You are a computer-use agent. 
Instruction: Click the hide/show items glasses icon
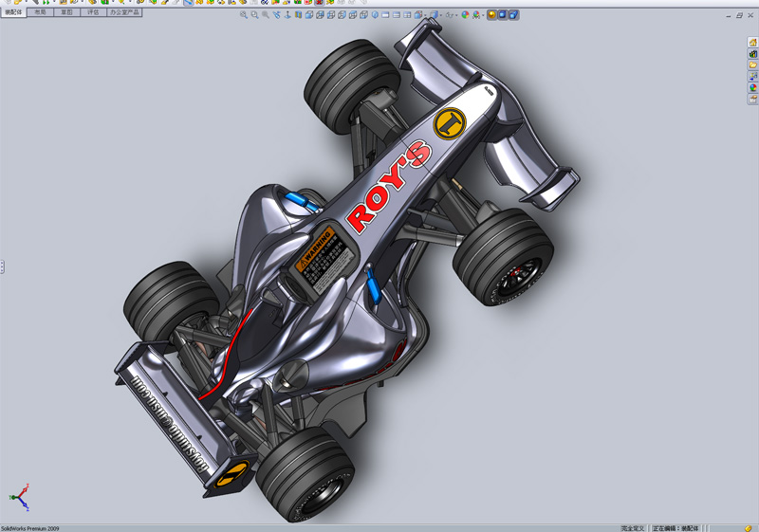pyautogui.click(x=450, y=15)
